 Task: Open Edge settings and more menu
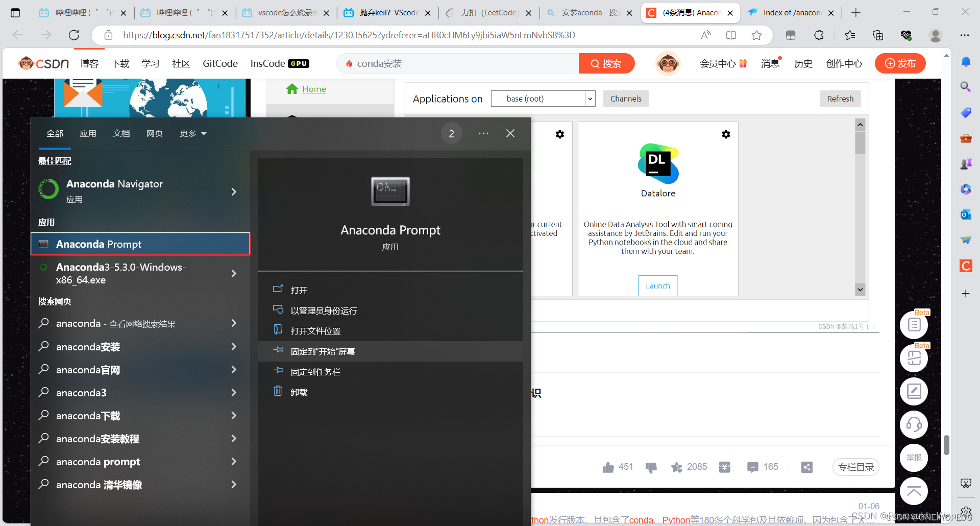point(964,35)
